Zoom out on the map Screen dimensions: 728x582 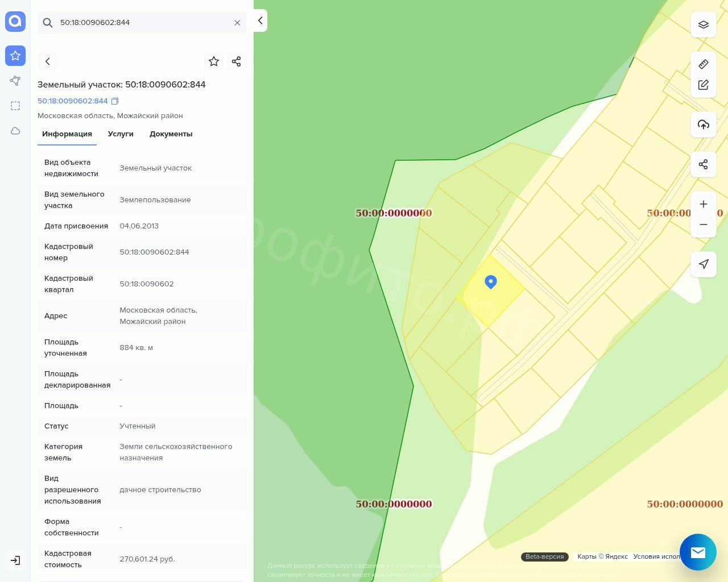point(704,225)
